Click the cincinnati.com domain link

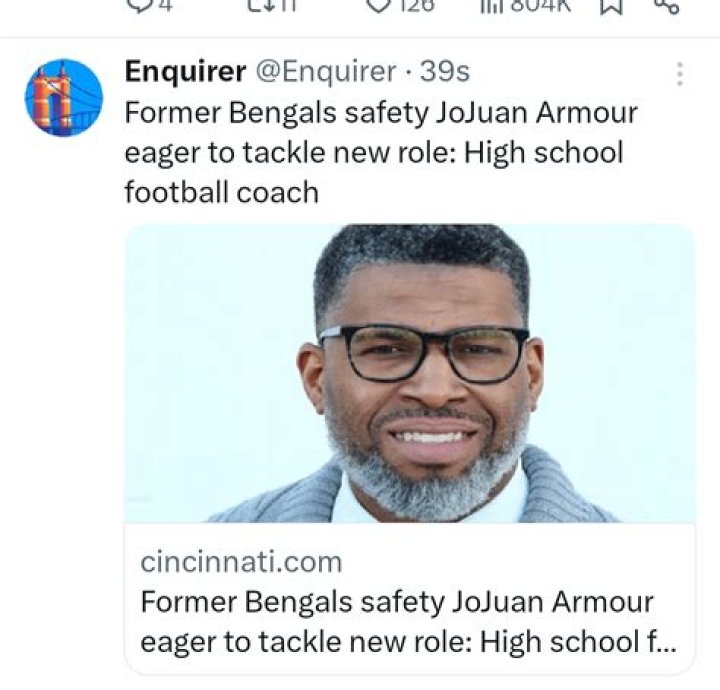[240, 561]
